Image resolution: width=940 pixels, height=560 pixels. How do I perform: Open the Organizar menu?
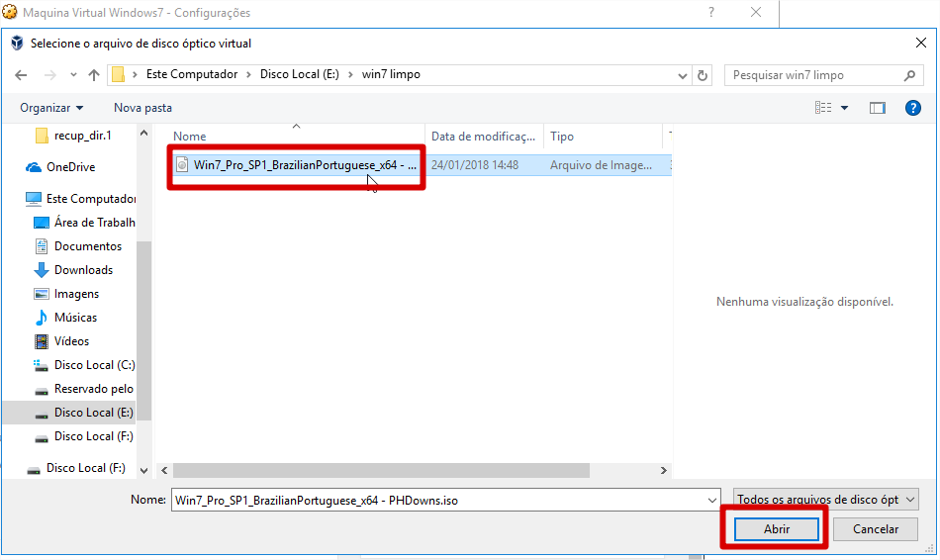tap(51, 108)
